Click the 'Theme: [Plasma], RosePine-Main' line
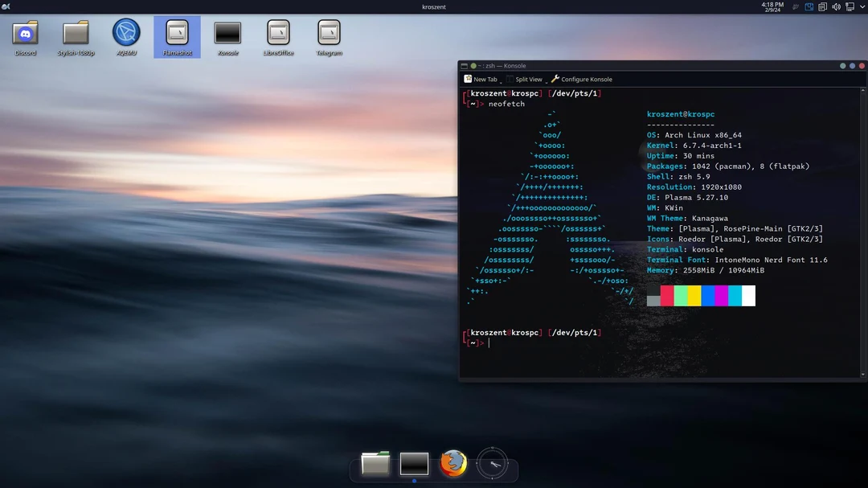The image size is (868, 488). (735, 229)
